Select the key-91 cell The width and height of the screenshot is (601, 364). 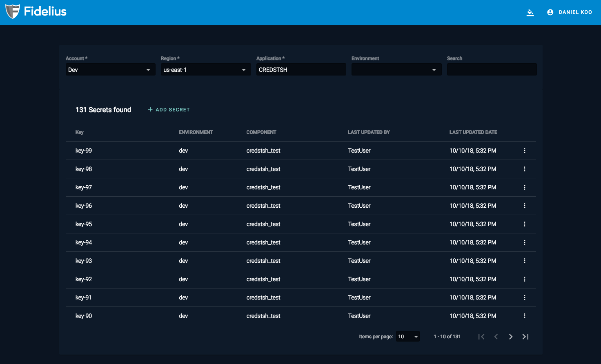point(84,297)
